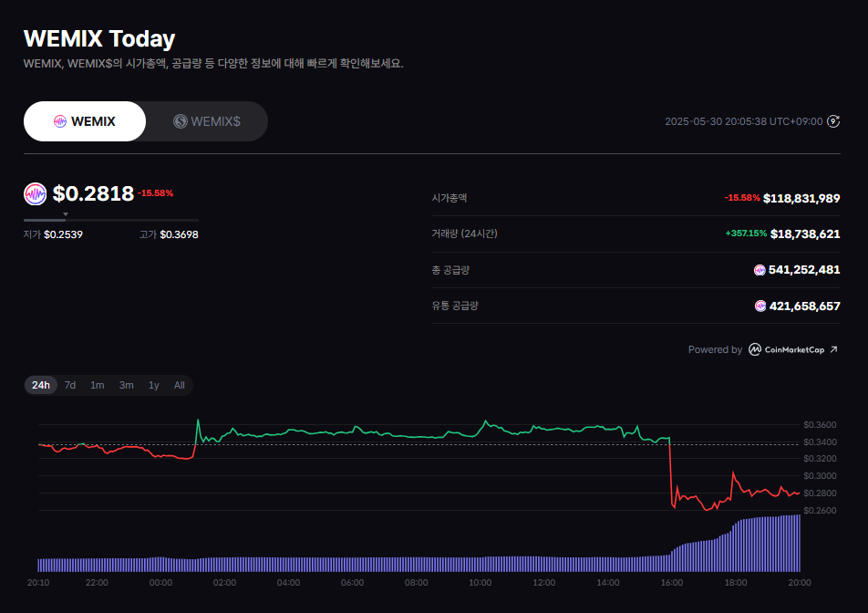Select the 1m chart range
This screenshot has width=868, height=613.
point(98,385)
